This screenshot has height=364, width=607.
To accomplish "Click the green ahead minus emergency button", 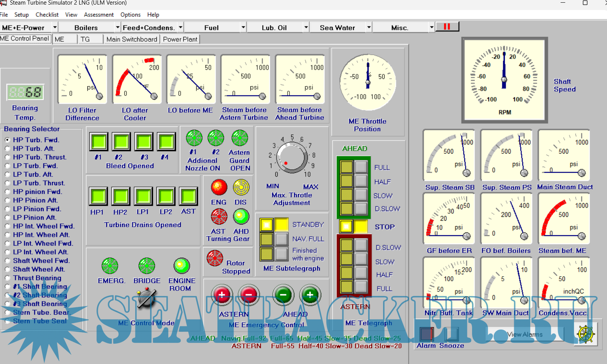I will (x=283, y=295).
